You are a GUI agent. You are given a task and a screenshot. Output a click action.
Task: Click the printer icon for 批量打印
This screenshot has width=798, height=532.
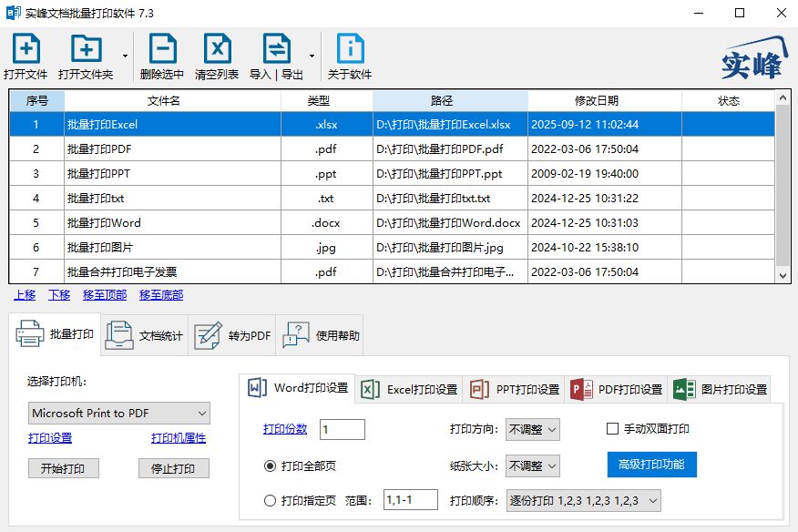(29, 334)
